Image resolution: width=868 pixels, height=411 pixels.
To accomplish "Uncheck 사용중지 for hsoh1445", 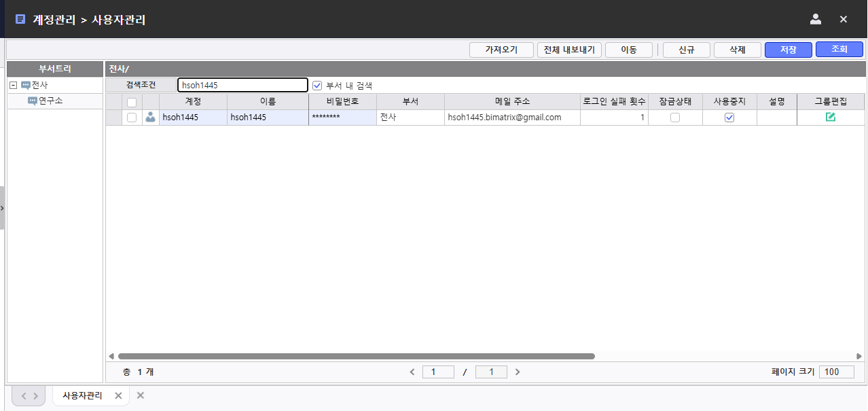I will click(x=729, y=118).
